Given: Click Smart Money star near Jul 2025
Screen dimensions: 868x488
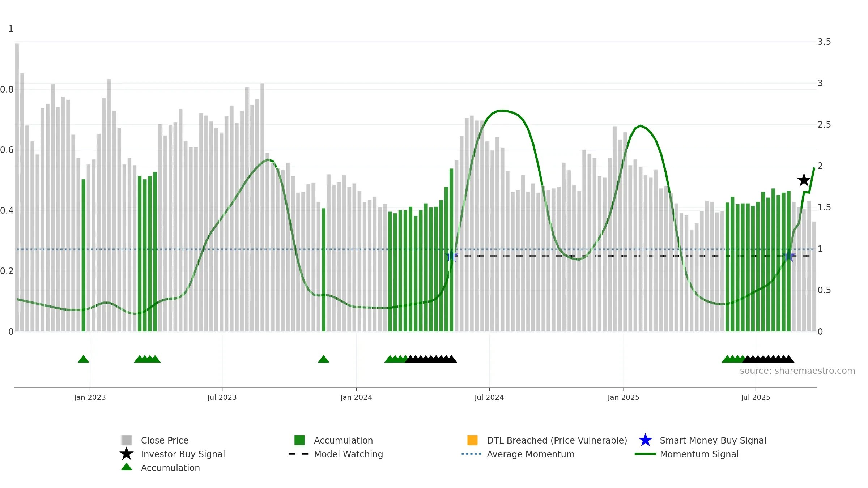Looking at the screenshot, I should [789, 256].
